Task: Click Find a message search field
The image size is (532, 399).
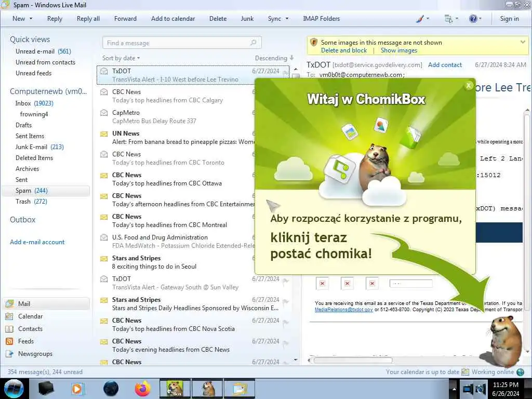Action: coord(182,43)
